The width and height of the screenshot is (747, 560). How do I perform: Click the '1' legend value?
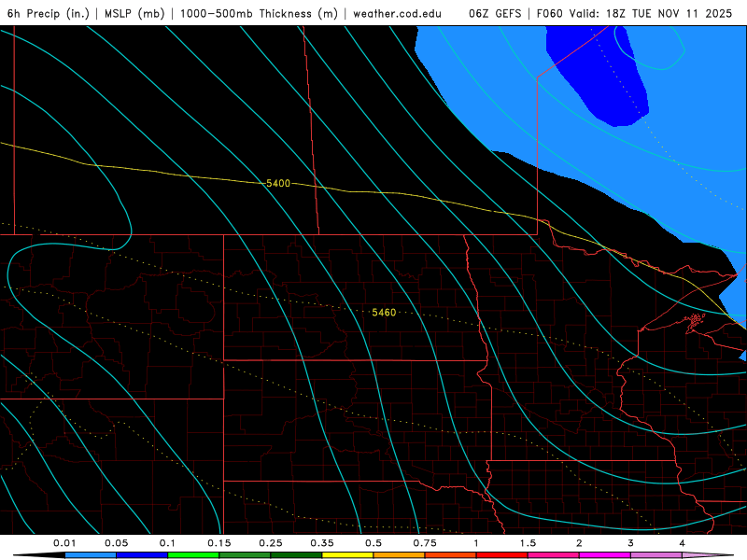click(x=476, y=543)
